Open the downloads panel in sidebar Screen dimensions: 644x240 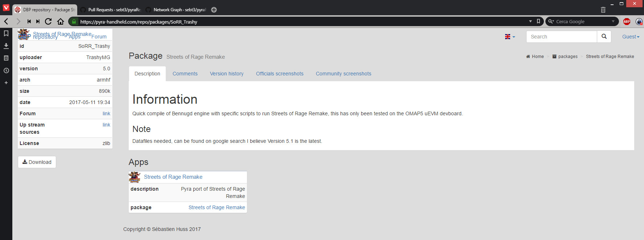pos(6,46)
